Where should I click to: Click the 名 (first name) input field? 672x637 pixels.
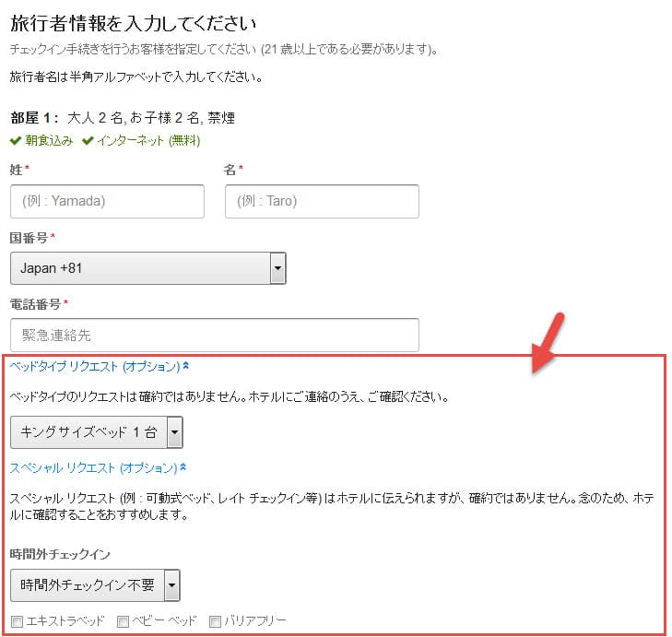point(322,201)
